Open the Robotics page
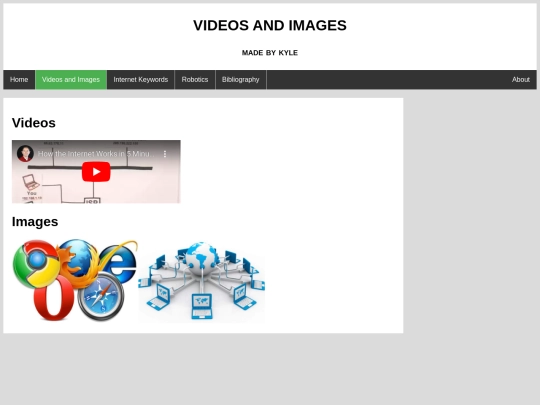The height and width of the screenshot is (405, 540). point(195,80)
